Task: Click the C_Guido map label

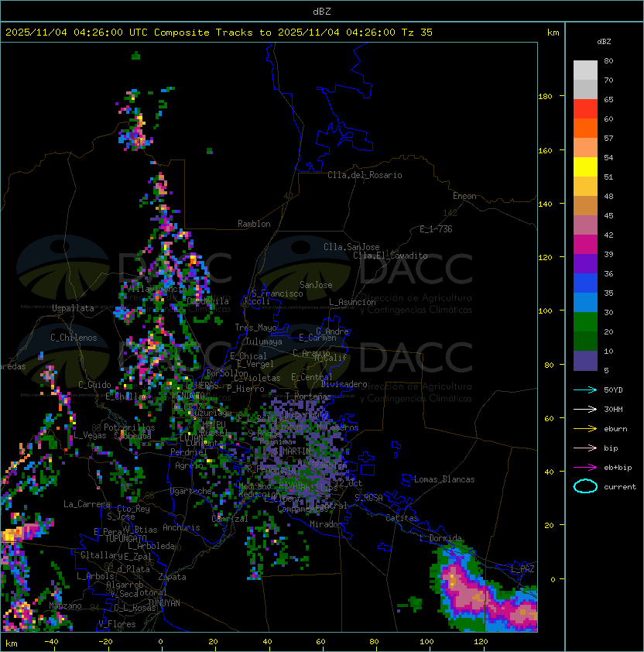Action: click(x=94, y=385)
